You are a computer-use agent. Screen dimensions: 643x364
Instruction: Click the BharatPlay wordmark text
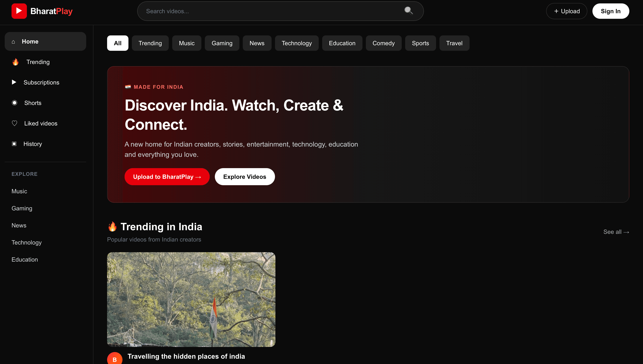click(x=51, y=11)
